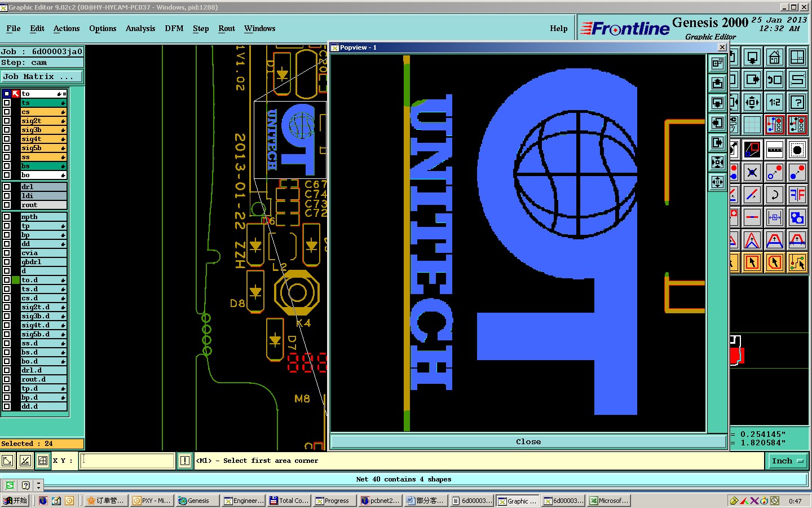Image resolution: width=812 pixels, height=508 pixels.
Task: Toggle checkbox for layer gbdrl
Action: pyautogui.click(x=7, y=262)
